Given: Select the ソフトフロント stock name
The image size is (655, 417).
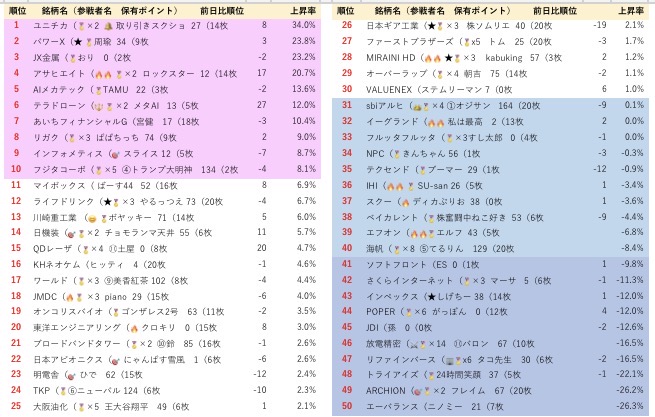Looking at the screenshot, I should click(397, 265).
